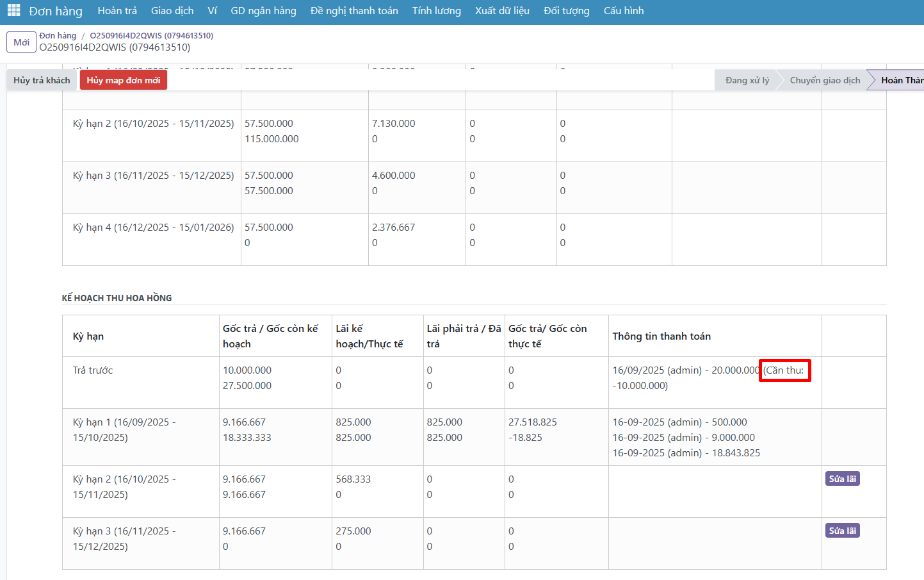
Task: Click Hủy trả khách button
Action: click(42, 80)
